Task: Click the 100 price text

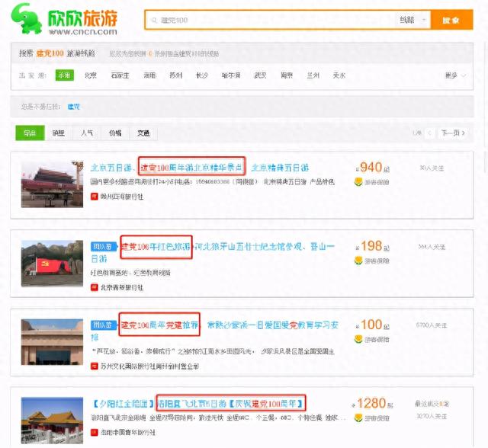Action: tap(373, 325)
